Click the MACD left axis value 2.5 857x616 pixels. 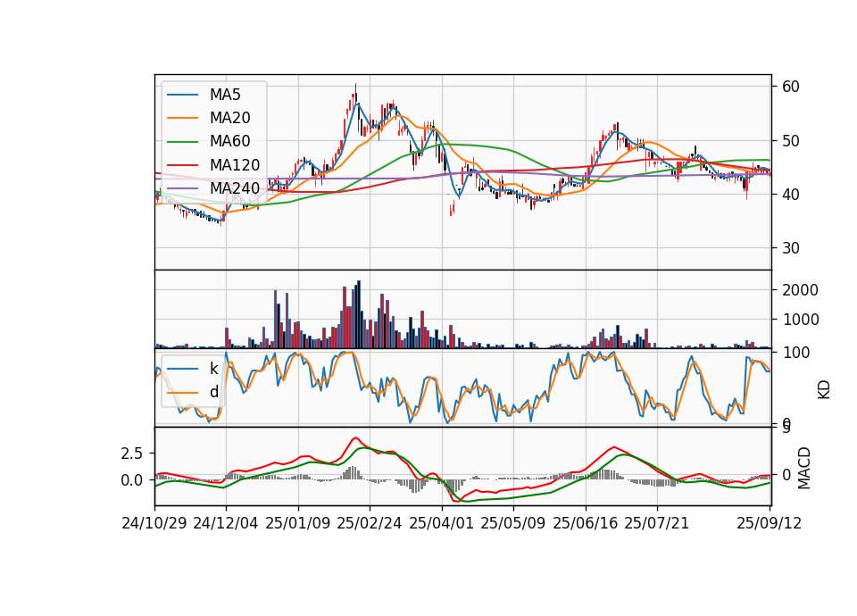131,454
